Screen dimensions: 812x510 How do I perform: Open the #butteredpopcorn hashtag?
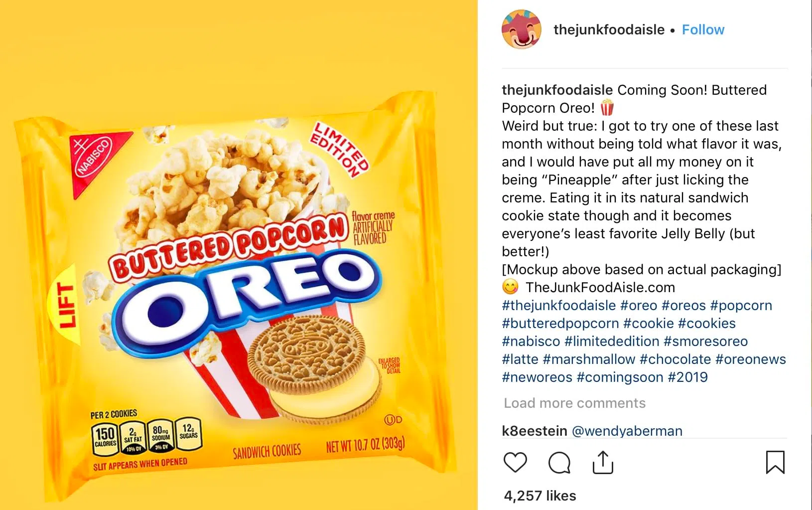click(560, 323)
